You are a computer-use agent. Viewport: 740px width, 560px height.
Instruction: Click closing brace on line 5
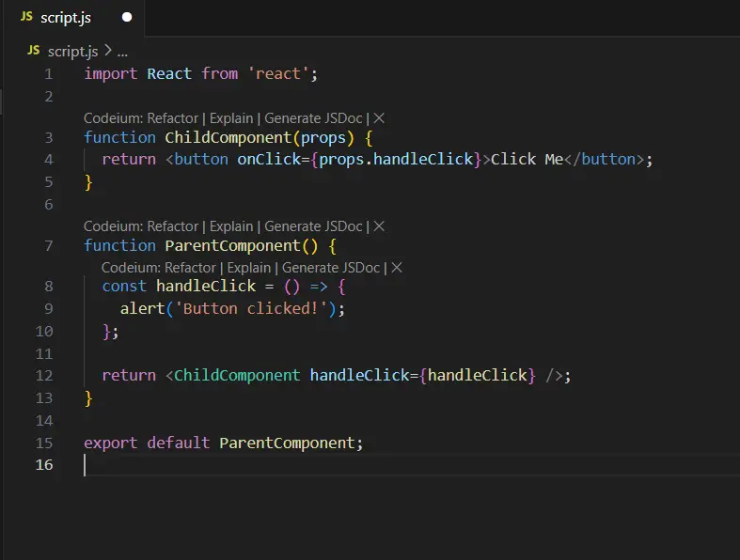[88, 182]
